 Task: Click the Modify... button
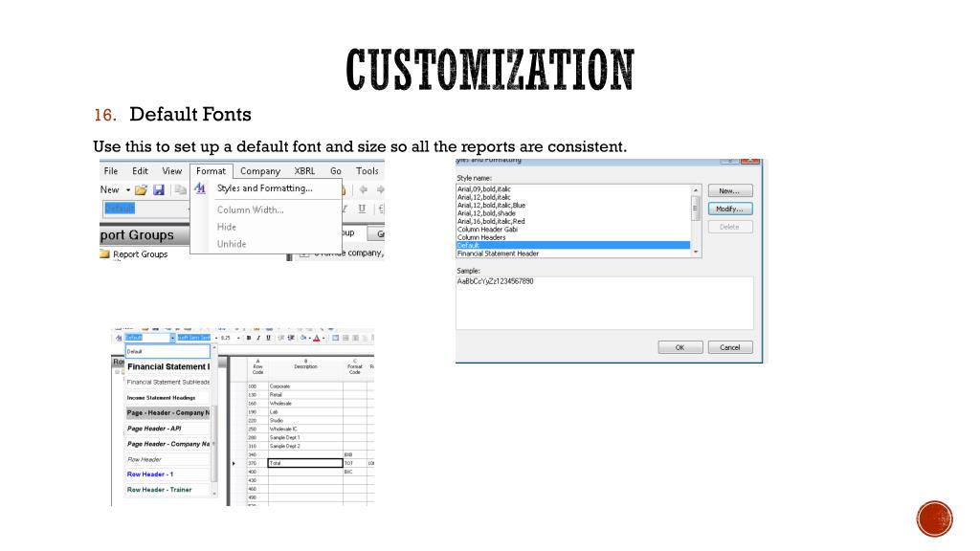(x=730, y=209)
